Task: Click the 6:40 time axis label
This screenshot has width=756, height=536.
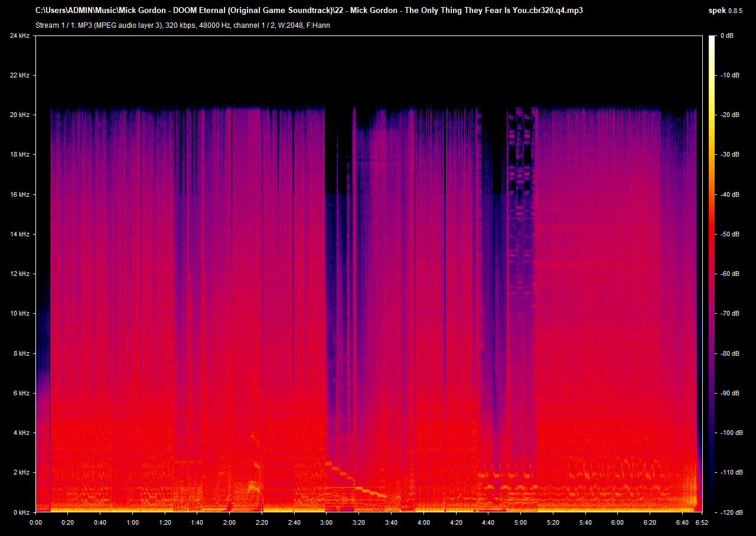Action: [681, 523]
